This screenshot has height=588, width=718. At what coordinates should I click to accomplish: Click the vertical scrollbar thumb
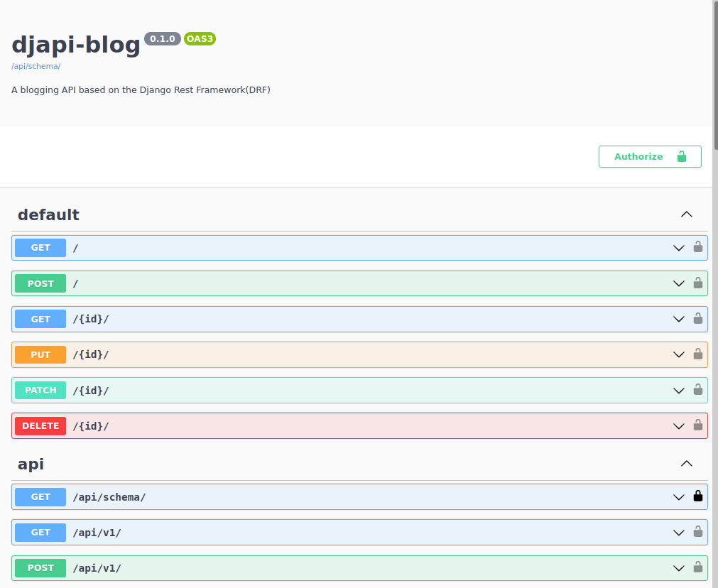[x=716, y=75]
